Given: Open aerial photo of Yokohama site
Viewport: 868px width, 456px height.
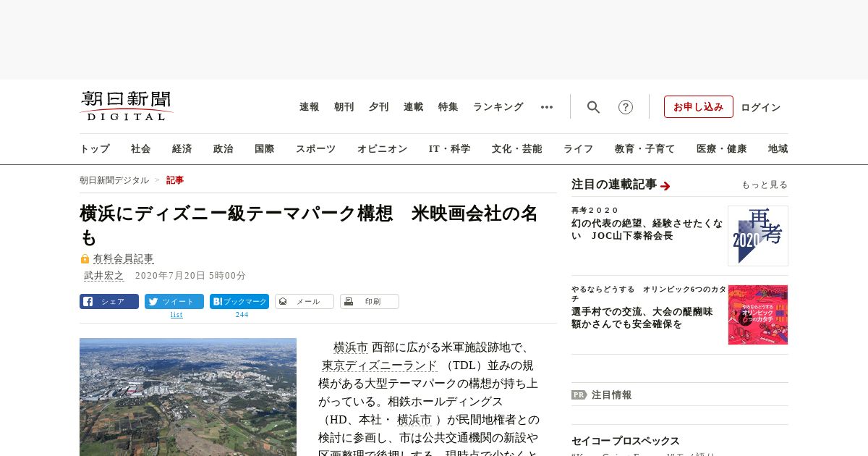Looking at the screenshot, I should [188, 397].
